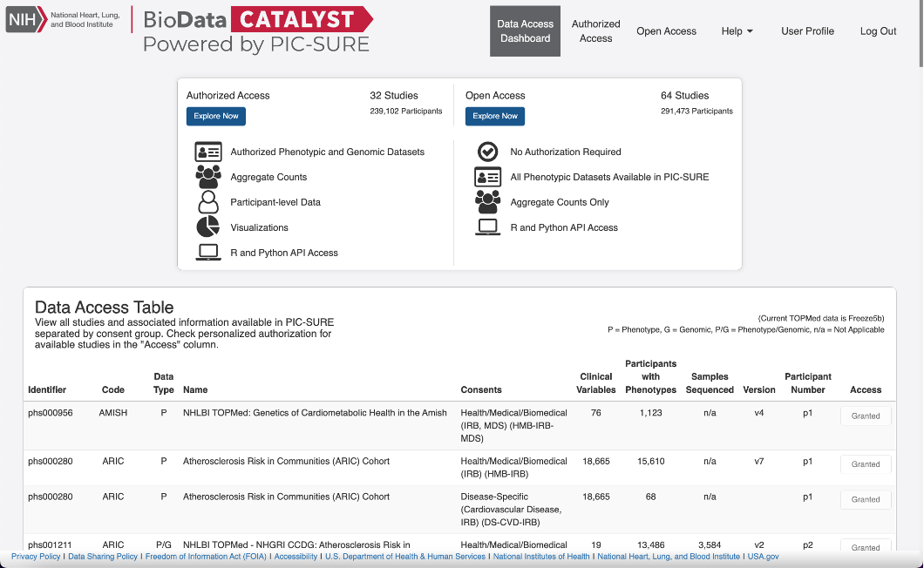The image size is (924, 568).
Task: Go to Authorized Access nav item
Action: [x=595, y=31]
